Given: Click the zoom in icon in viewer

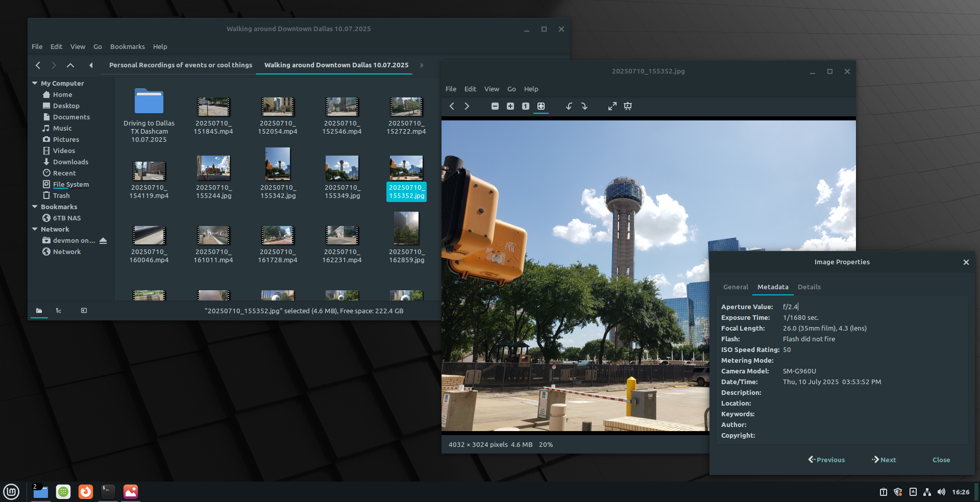Looking at the screenshot, I should [x=510, y=106].
